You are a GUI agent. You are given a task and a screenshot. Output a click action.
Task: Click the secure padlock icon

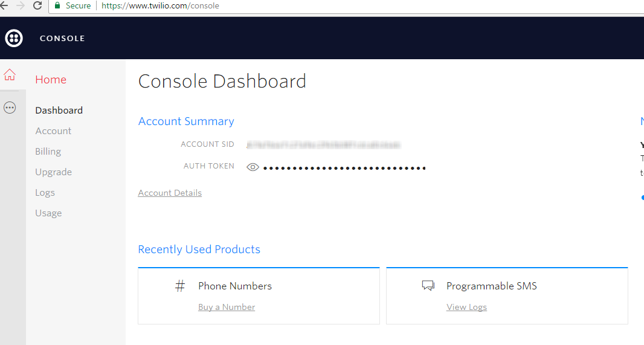click(x=57, y=5)
